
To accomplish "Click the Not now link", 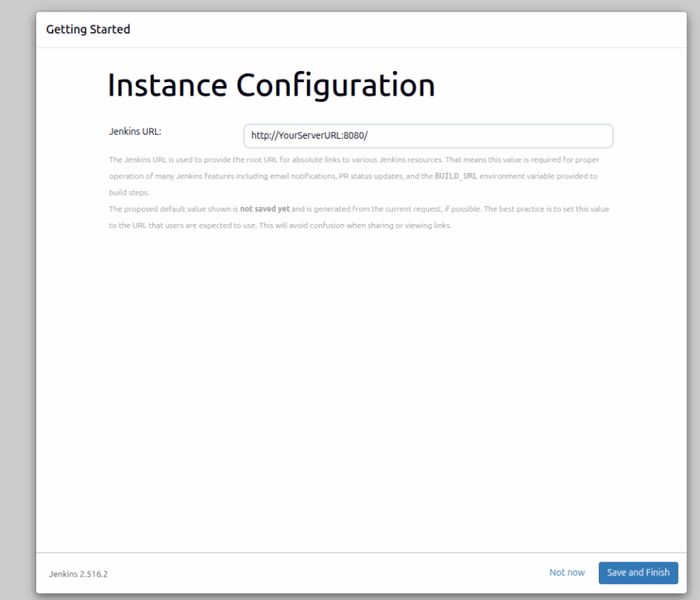I will [x=567, y=573].
